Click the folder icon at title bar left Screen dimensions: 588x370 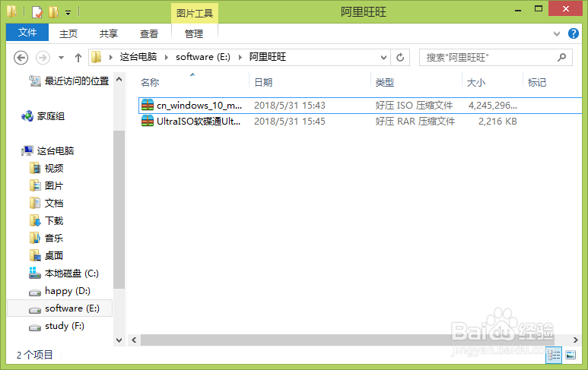[11, 11]
